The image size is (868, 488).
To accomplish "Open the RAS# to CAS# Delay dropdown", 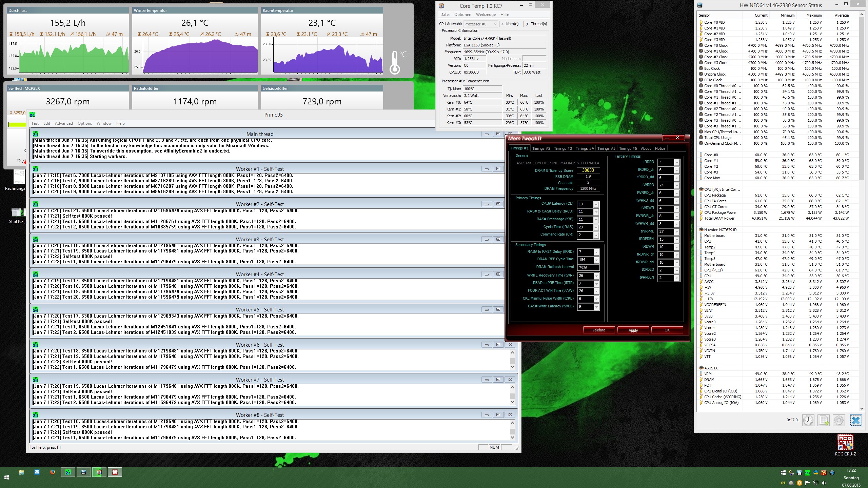I will [596, 212].
